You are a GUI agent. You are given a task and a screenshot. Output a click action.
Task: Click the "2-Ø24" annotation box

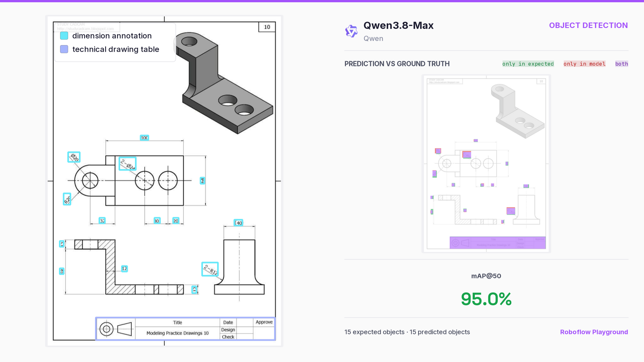[x=128, y=164]
